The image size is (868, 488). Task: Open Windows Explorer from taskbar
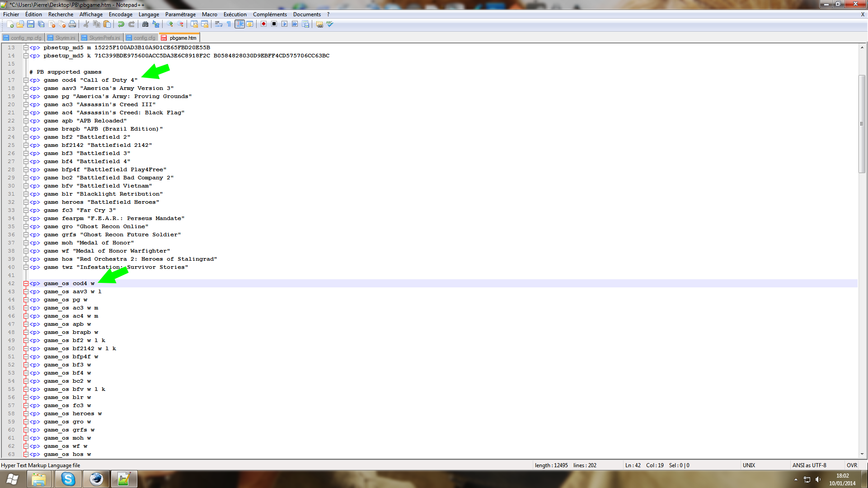(39, 479)
